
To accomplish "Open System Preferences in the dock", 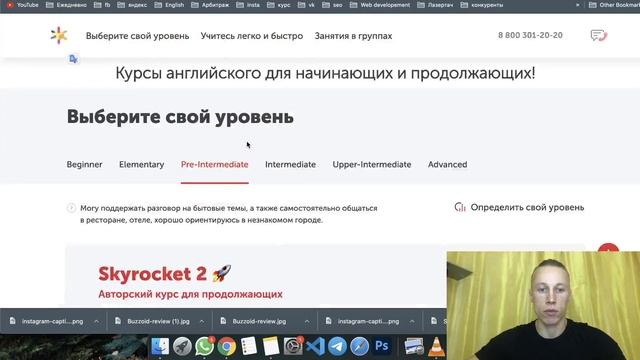I will (293, 346).
